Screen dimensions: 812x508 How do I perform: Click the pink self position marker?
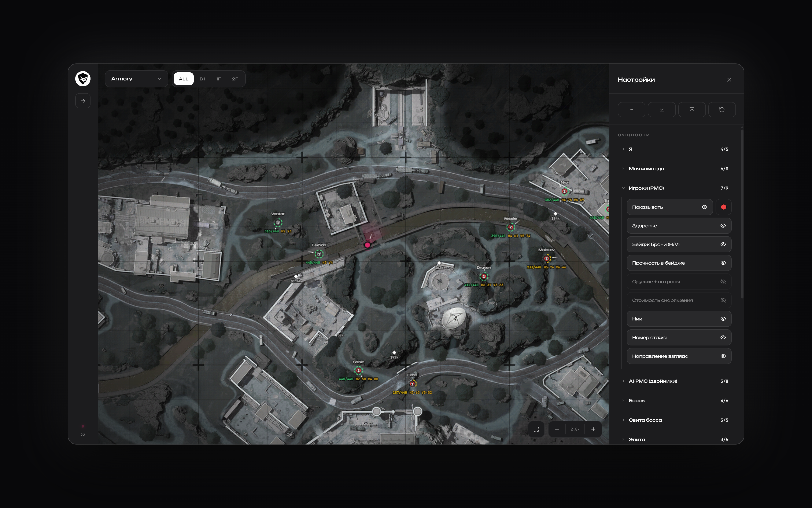tap(368, 245)
